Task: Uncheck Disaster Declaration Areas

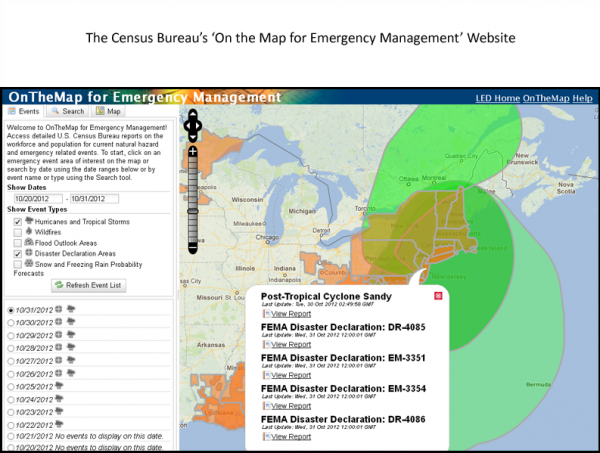Action: 18,254
